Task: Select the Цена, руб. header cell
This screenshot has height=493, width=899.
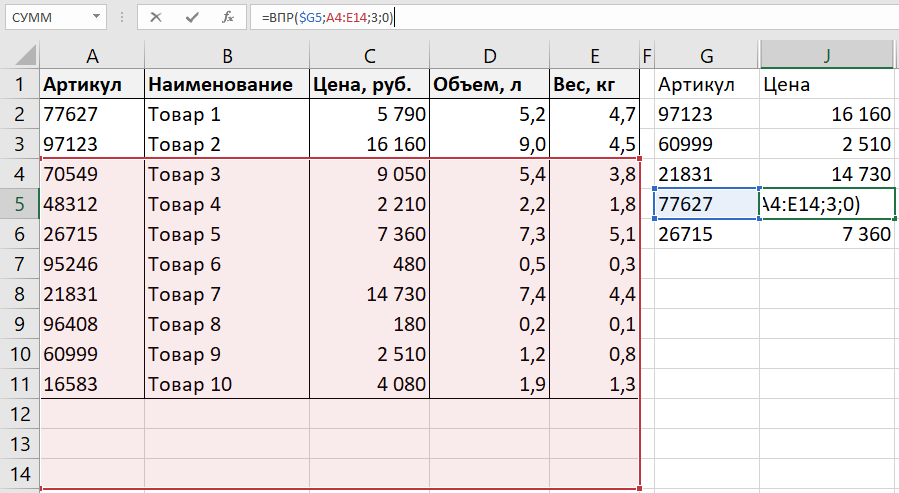Action: (x=369, y=85)
